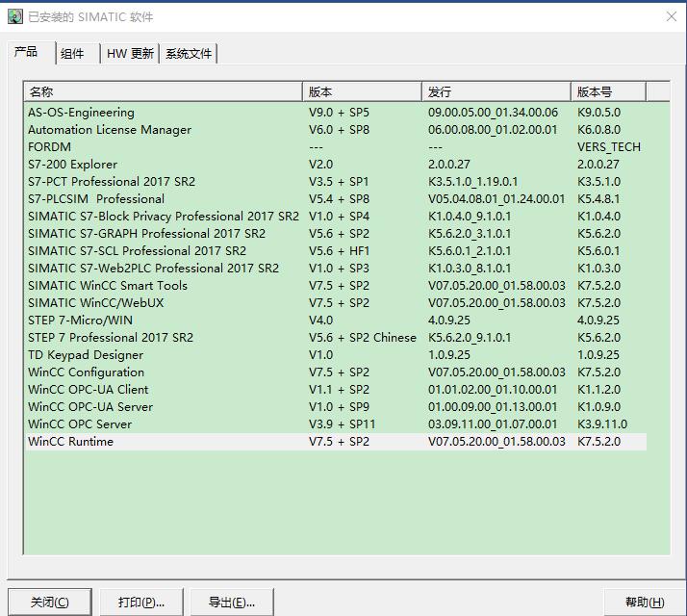Open the HW 更新 tab

(130, 54)
